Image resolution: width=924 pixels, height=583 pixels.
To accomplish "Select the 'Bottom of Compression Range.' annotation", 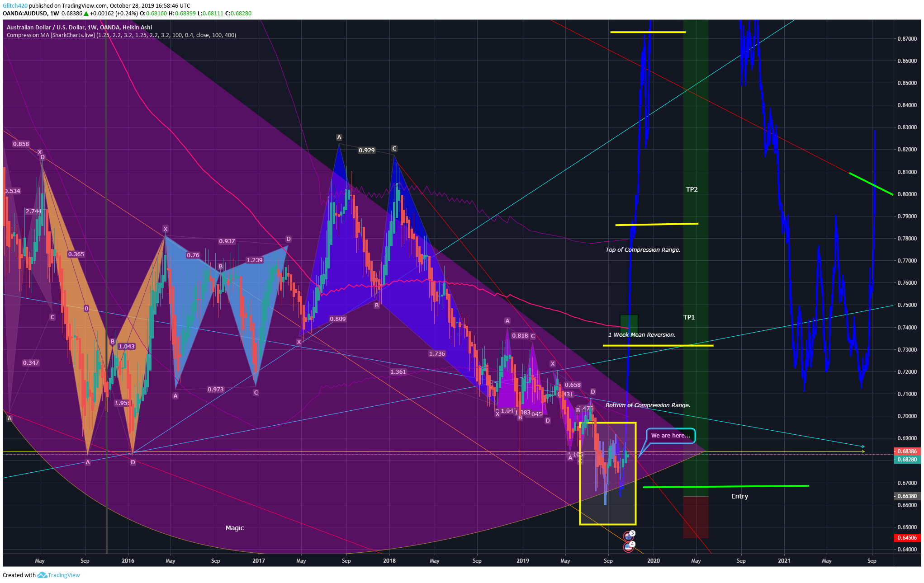I will [648, 405].
